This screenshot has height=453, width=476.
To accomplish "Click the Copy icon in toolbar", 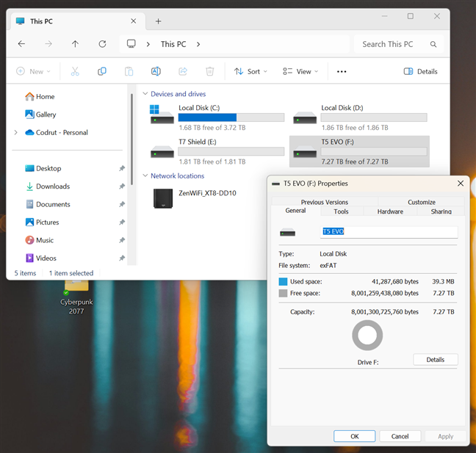I will [x=102, y=71].
